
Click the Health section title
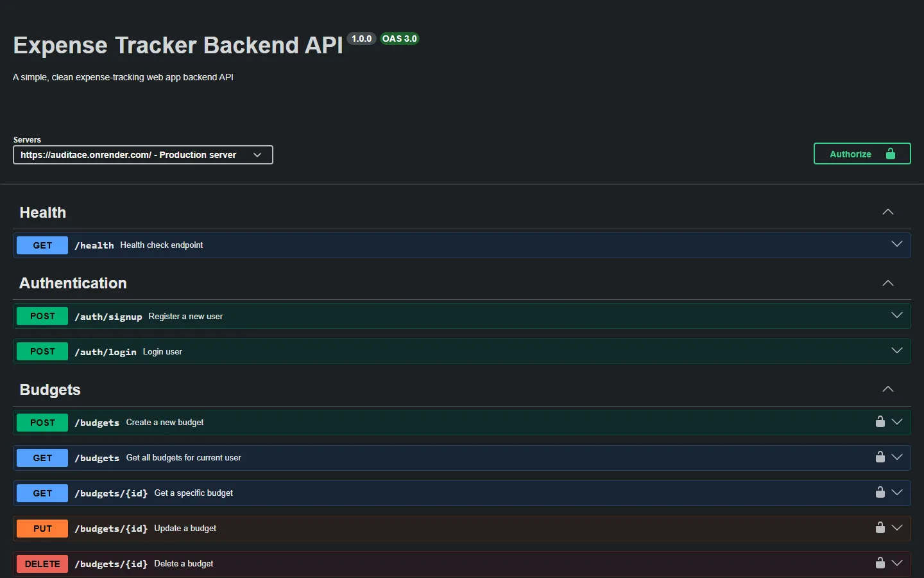click(x=43, y=213)
